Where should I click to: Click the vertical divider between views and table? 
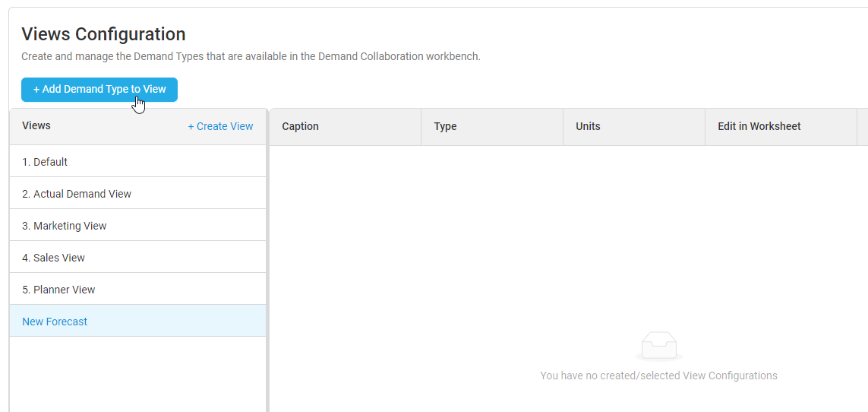click(x=268, y=260)
